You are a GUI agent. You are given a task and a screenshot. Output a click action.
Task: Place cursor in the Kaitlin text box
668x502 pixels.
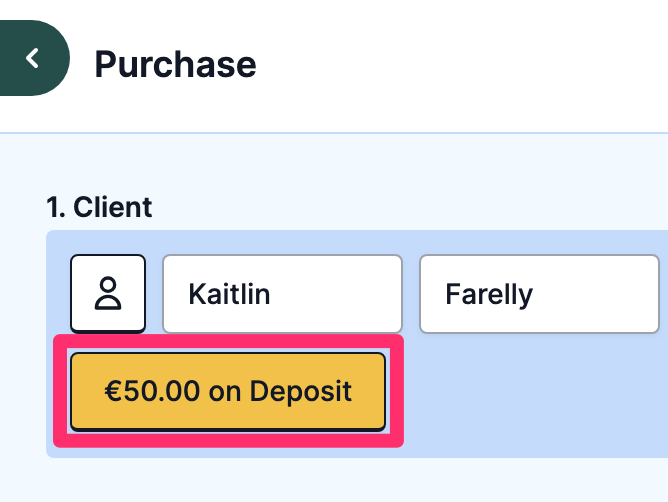pyautogui.click(x=282, y=294)
